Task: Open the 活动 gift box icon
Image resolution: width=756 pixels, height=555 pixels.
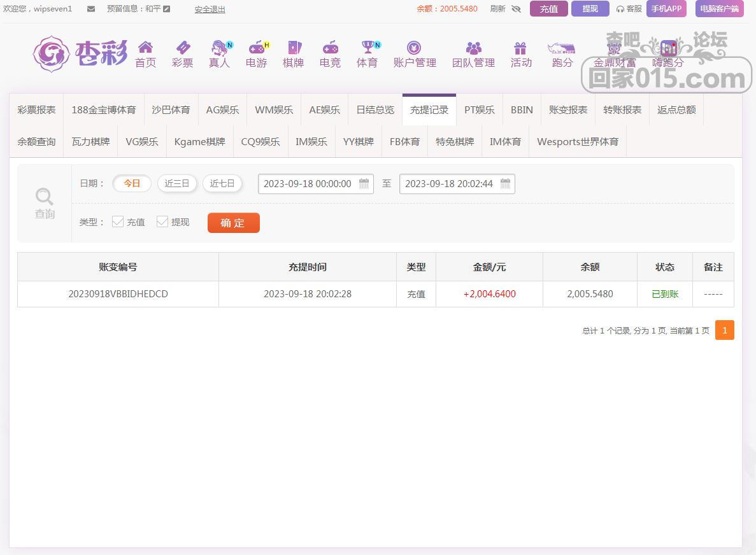Action: click(520, 48)
